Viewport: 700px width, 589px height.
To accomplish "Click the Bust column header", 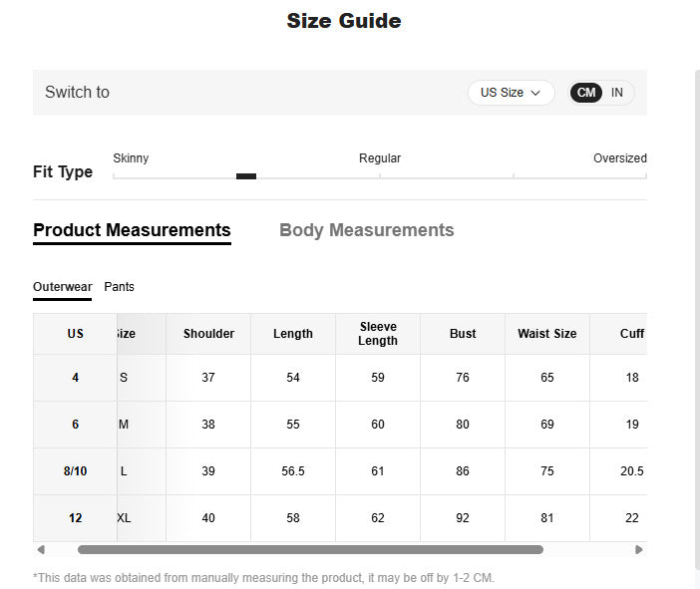I will coord(463,334).
